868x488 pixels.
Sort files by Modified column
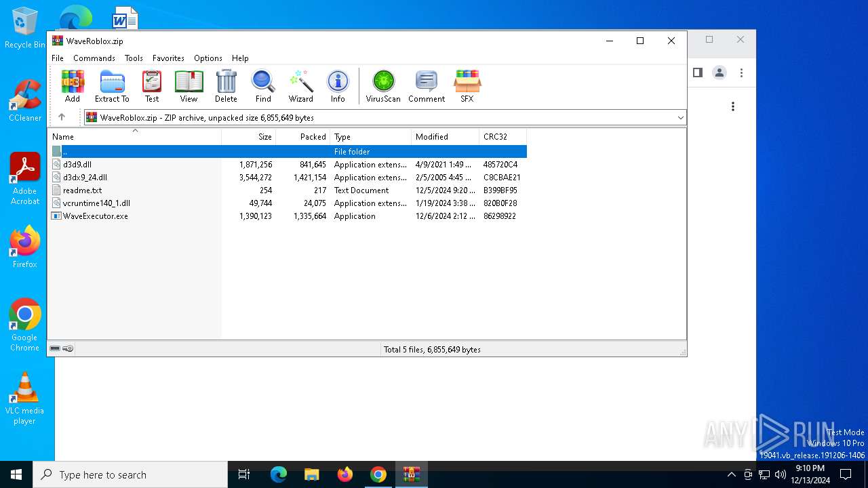[445, 137]
